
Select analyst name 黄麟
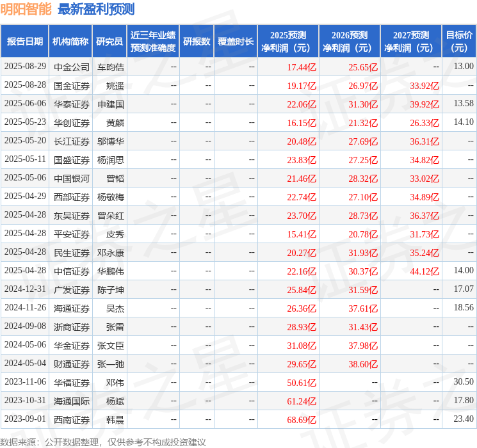(x=115, y=123)
